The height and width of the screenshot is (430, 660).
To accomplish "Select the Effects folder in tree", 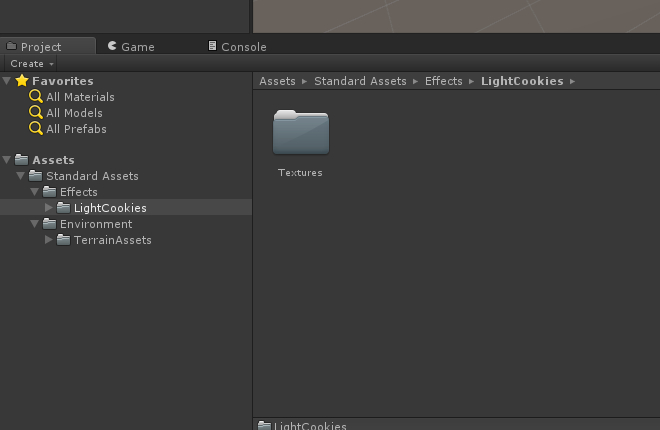I will point(79,192).
